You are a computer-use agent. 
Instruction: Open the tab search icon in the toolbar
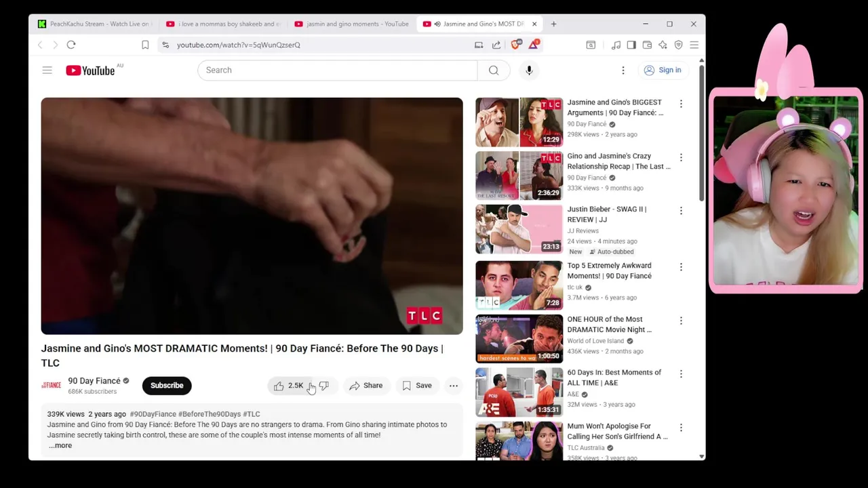point(591,45)
